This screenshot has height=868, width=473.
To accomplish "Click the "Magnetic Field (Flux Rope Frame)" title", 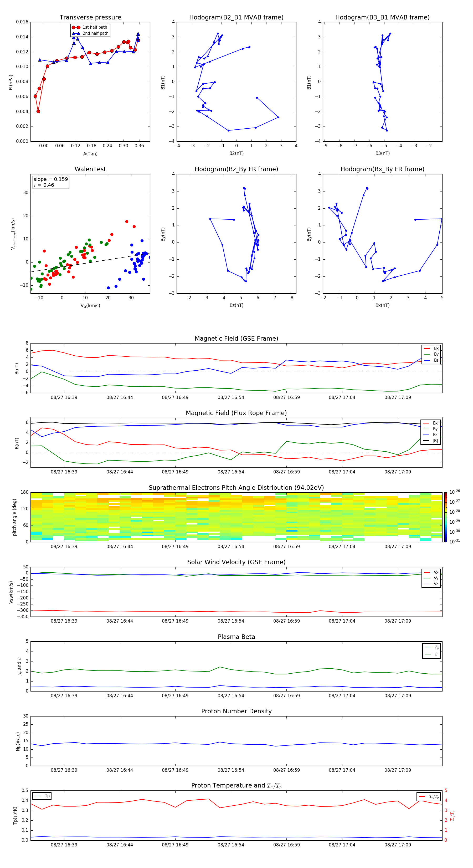I will point(236,413).
